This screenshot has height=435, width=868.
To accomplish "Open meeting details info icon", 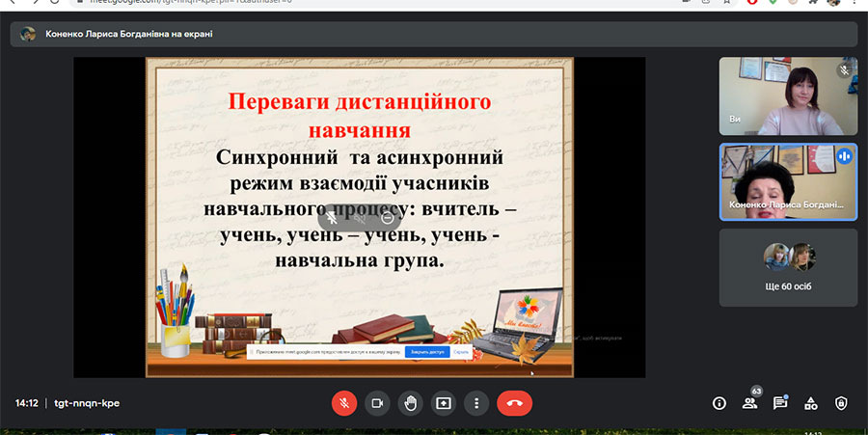I will pyautogui.click(x=719, y=403).
